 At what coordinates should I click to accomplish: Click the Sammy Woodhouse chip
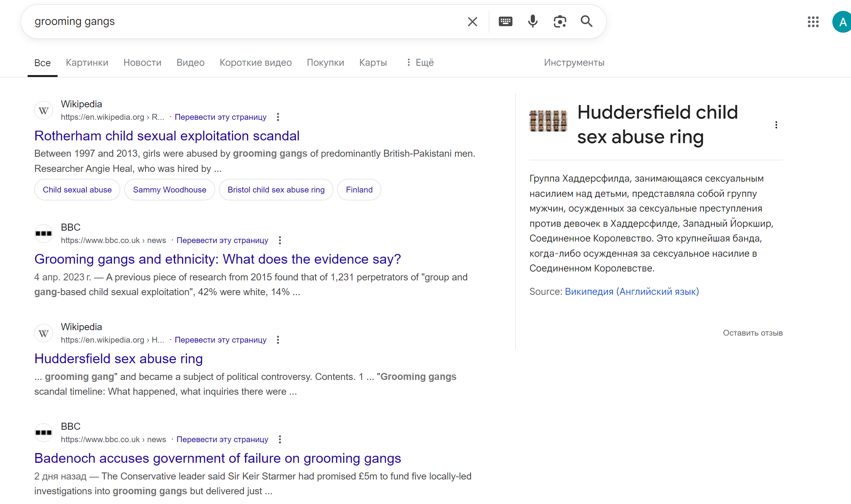pyautogui.click(x=170, y=190)
